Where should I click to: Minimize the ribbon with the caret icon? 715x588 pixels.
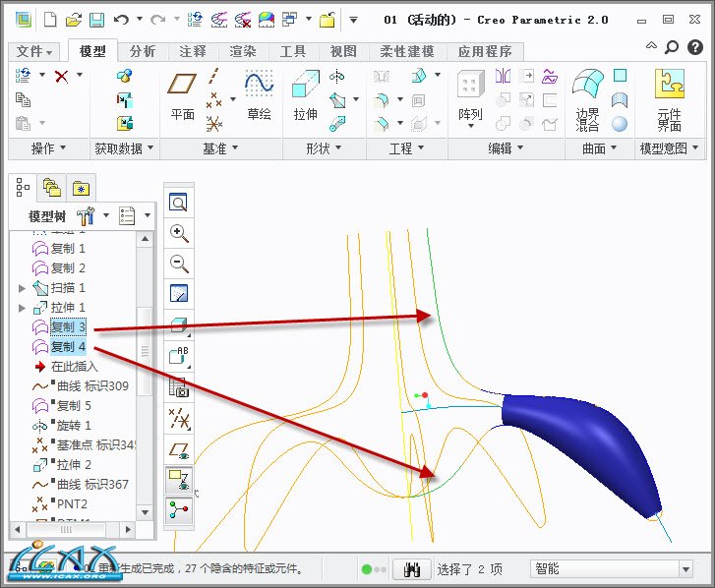pos(651,45)
